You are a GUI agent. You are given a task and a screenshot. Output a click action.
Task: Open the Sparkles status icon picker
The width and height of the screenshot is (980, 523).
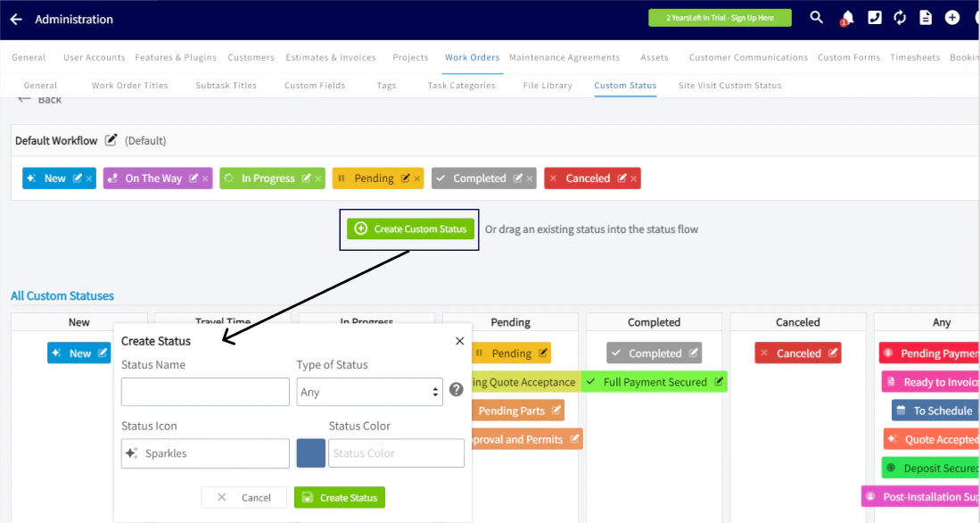pos(205,452)
